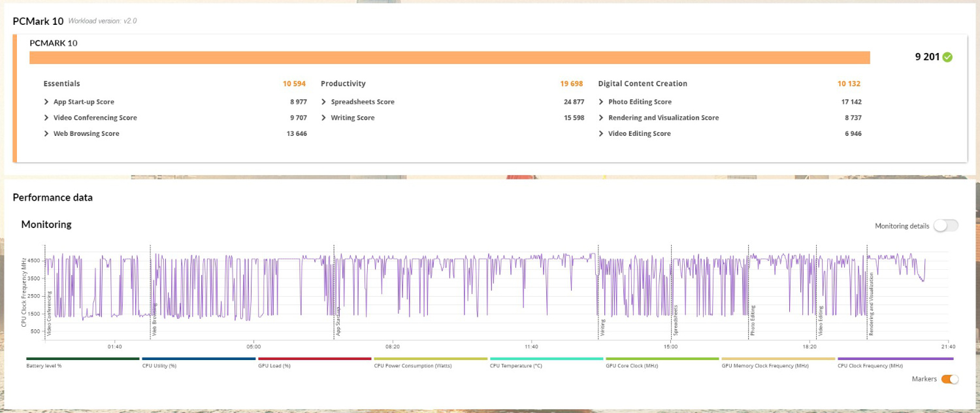Open the Productivity score 19 698
Screen dimensions: 980x413
pyautogui.click(x=572, y=84)
